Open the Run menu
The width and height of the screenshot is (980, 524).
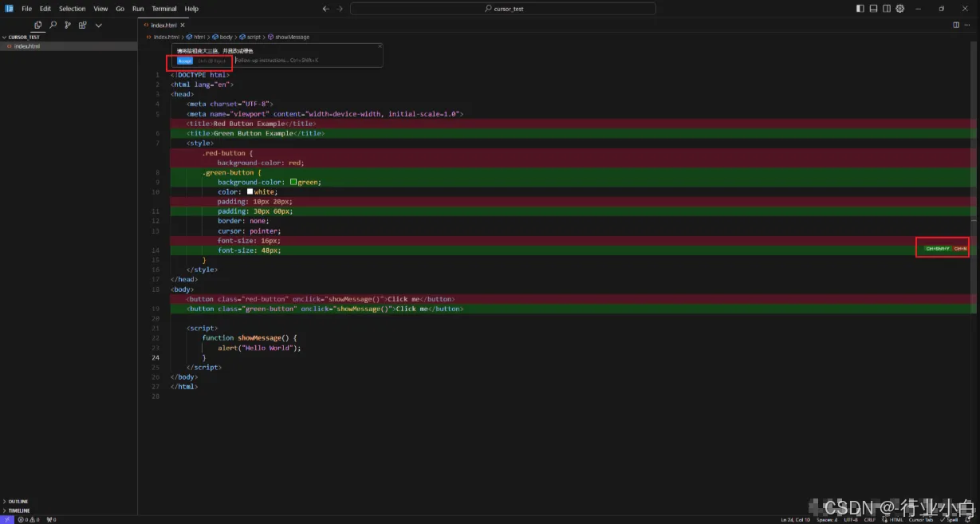tap(138, 9)
